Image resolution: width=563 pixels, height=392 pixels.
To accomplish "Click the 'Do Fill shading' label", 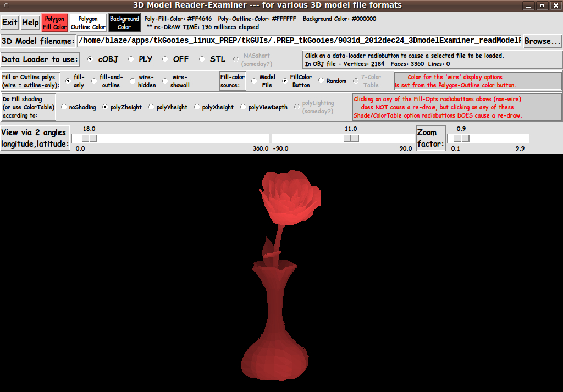I will [x=29, y=107].
